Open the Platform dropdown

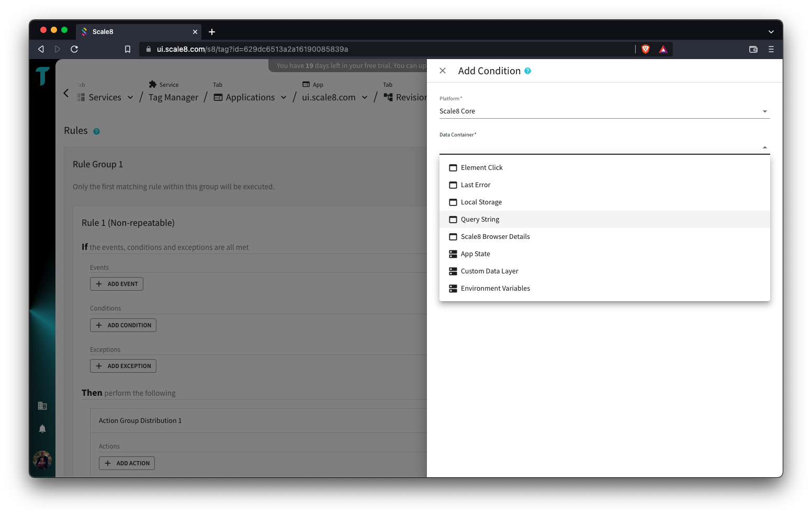coord(605,111)
